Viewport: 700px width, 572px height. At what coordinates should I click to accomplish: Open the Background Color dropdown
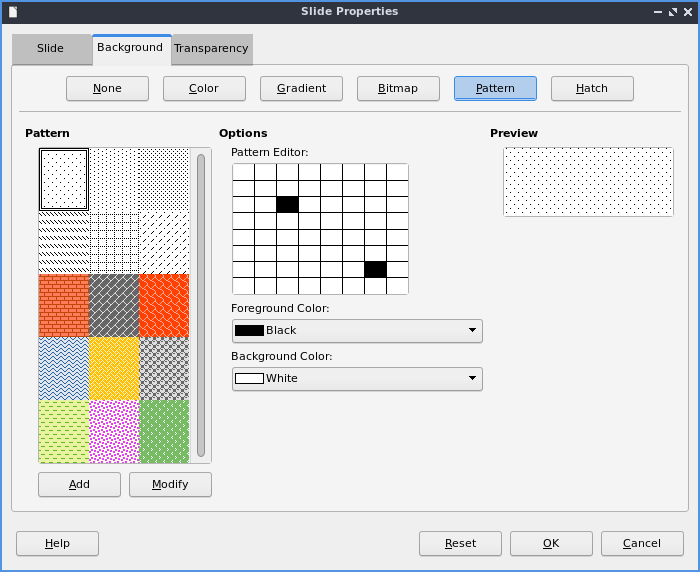pos(357,379)
